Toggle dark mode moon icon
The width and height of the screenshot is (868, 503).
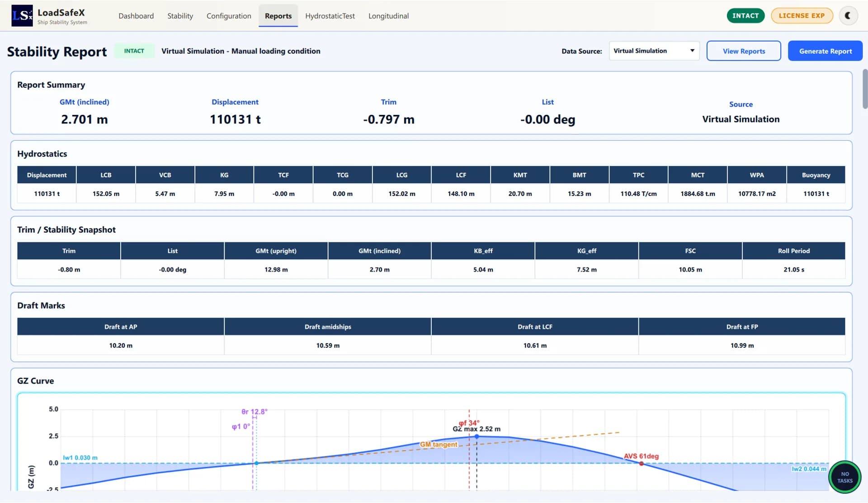(x=848, y=16)
